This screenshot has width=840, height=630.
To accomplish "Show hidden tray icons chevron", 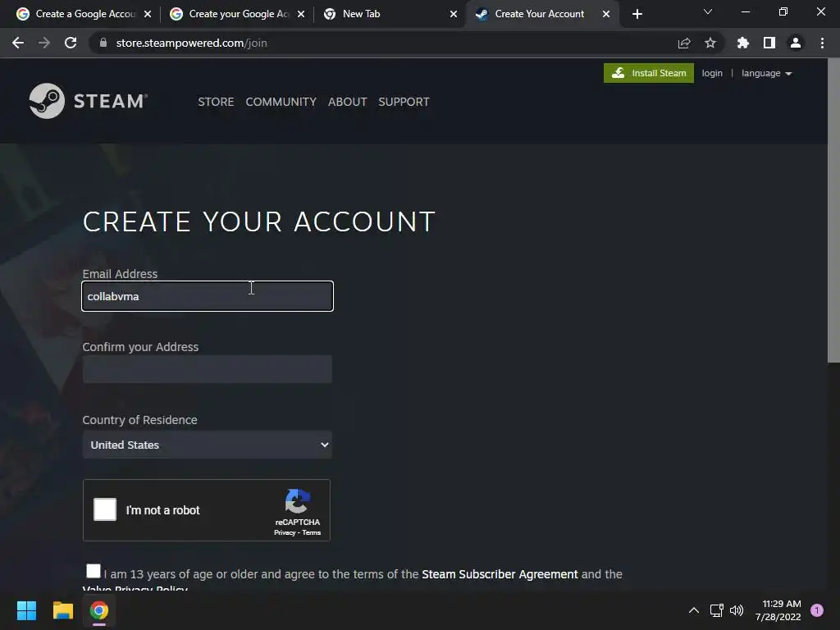I will [x=694, y=610].
